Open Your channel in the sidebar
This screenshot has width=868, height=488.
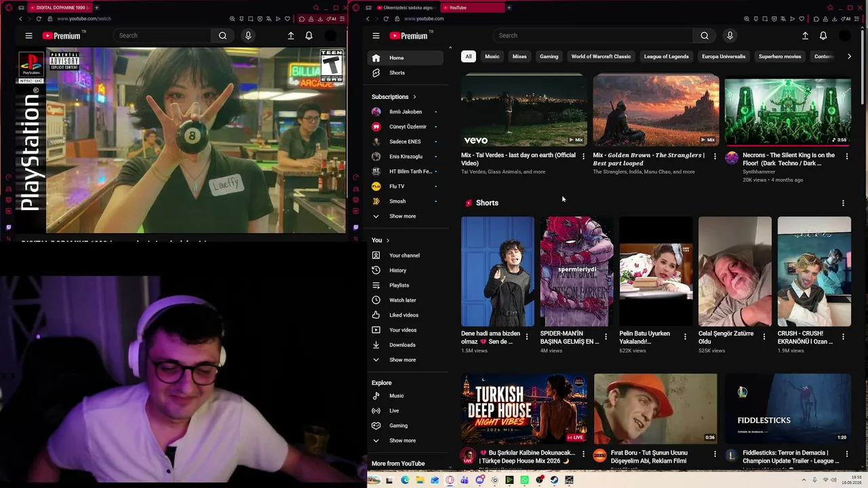click(x=406, y=256)
